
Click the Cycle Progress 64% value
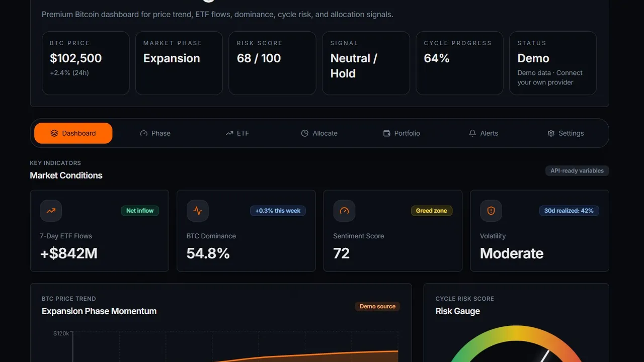pos(437,58)
